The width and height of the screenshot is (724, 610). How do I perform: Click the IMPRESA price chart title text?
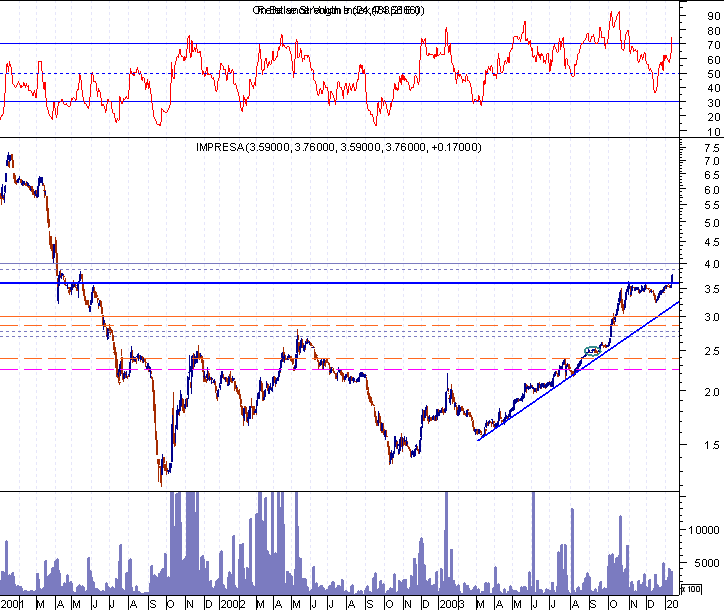coord(338,147)
